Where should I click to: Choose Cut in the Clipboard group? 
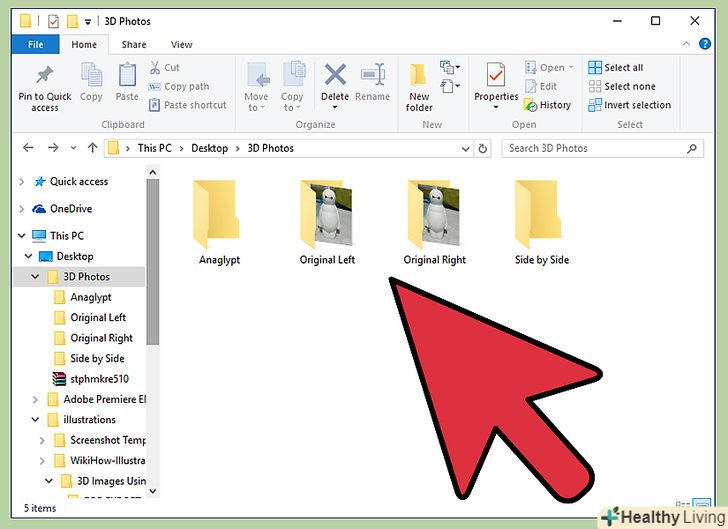(x=165, y=67)
